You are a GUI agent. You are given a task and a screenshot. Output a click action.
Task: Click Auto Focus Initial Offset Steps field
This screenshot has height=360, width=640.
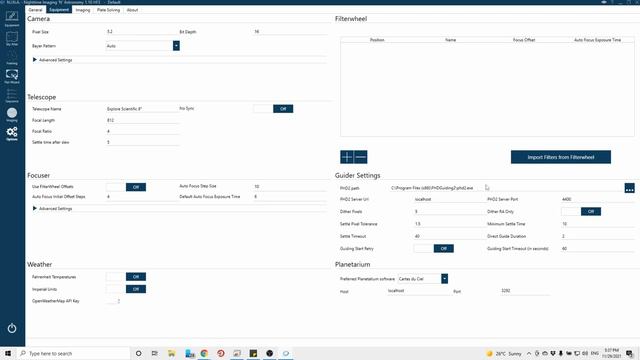[x=142, y=196]
